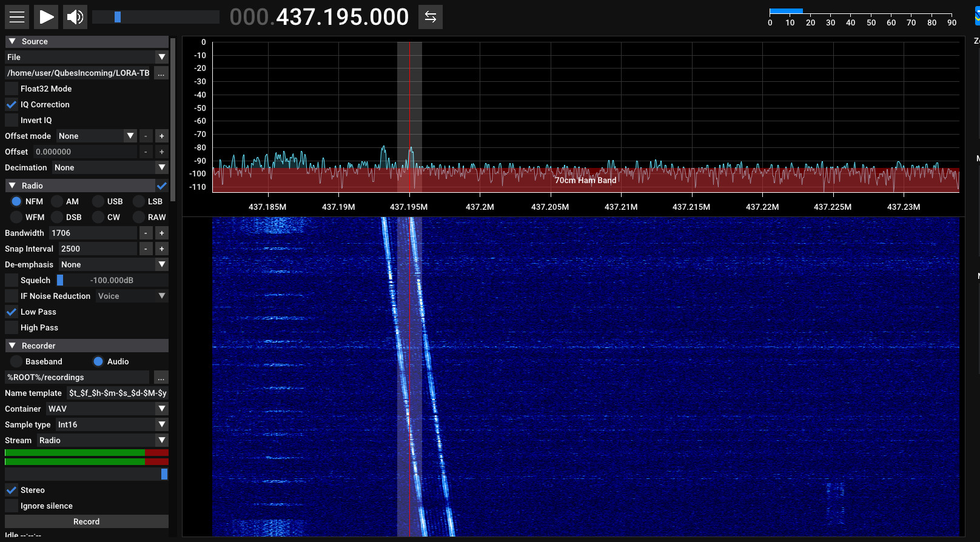
Task: Open the Container WAV dropdown
Action: [x=107, y=409]
